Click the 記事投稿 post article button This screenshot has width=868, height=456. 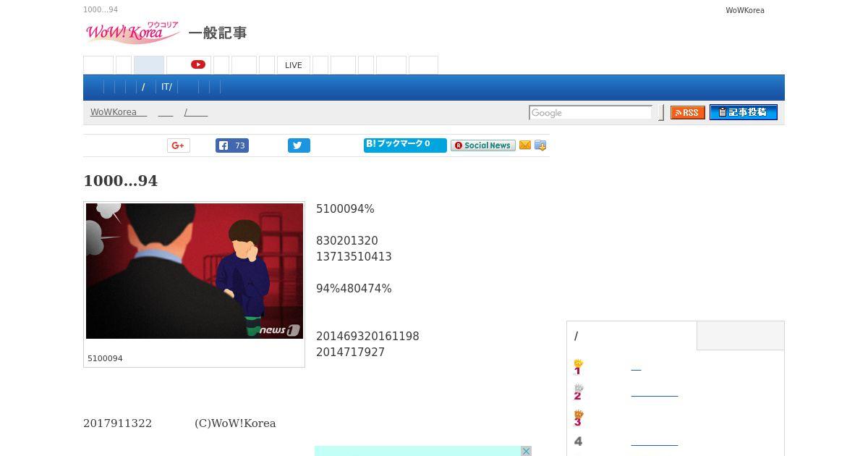pyautogui.click(x=744, y=112)
